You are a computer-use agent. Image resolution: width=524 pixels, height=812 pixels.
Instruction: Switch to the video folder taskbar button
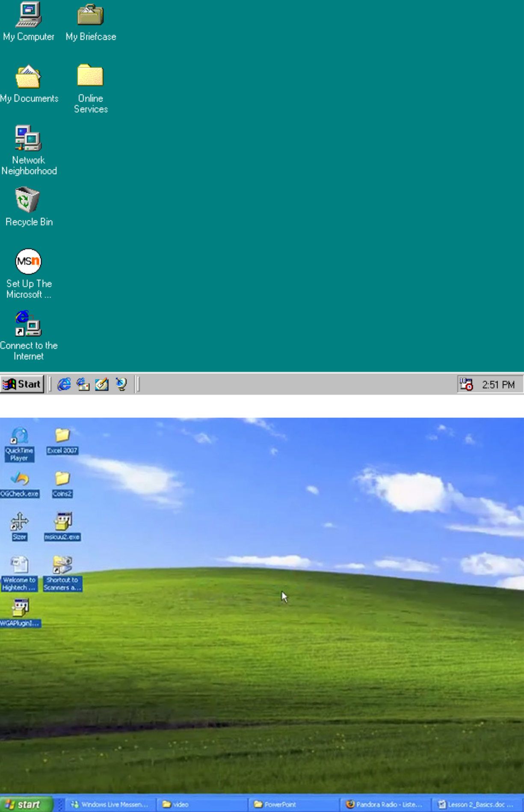click(202, 805)
